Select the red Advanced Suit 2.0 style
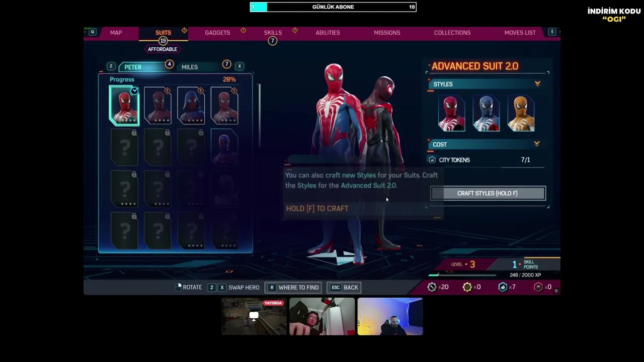The width and height of the screenshot is (644, 362). (451, 114)
